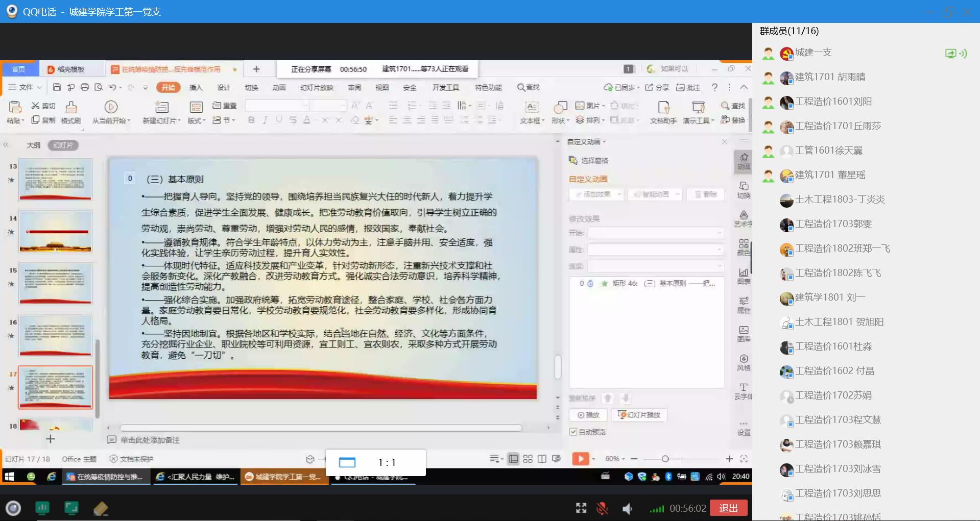Click the red 退出 exit button

click(728, 508)
